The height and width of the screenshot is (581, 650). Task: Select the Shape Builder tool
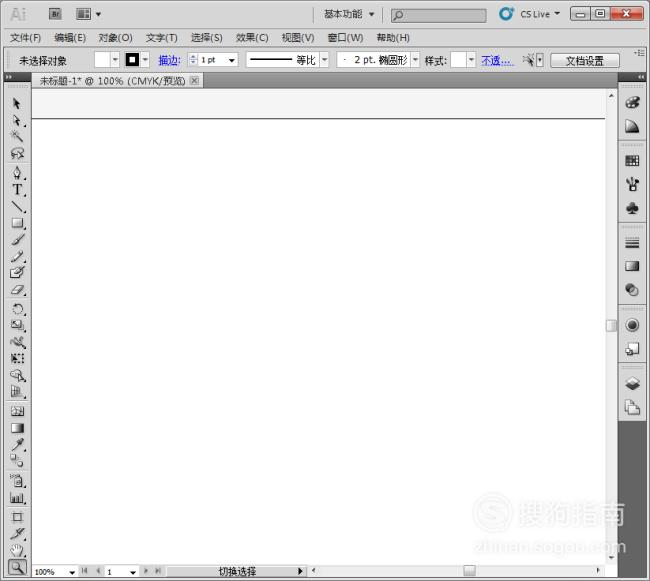pyautogui.click(x=17, y=375)
